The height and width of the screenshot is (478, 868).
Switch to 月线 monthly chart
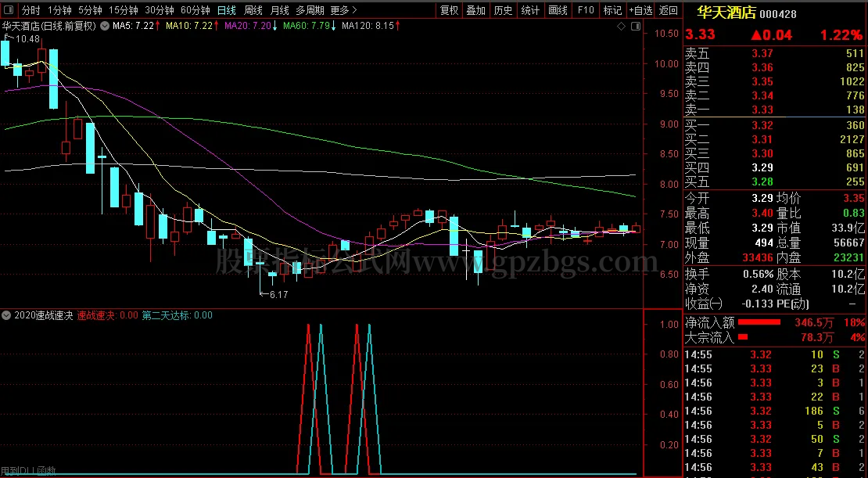279,10
